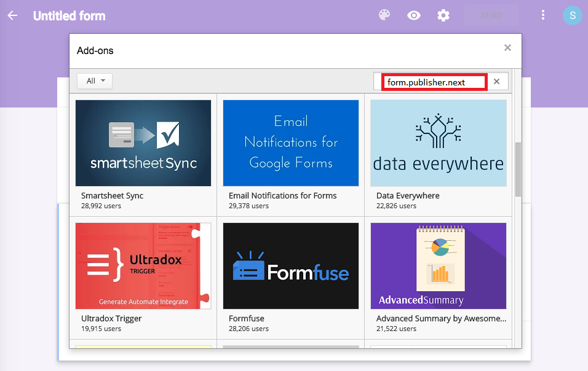This screenshot has height=371, width=588.
Task: Click the 28,206 users text
Action: (248, 329)
